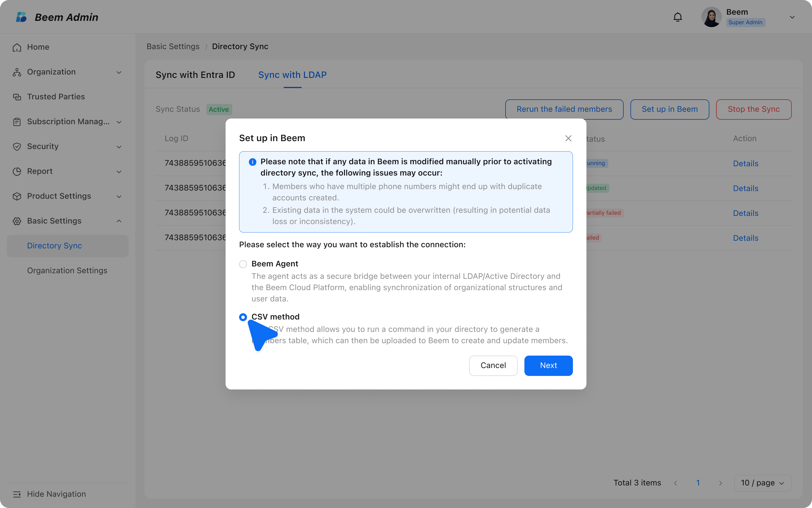This screenshot has height=508, width=812.
Task: Click the Organization sidebar icon
Action: [17, 72]
